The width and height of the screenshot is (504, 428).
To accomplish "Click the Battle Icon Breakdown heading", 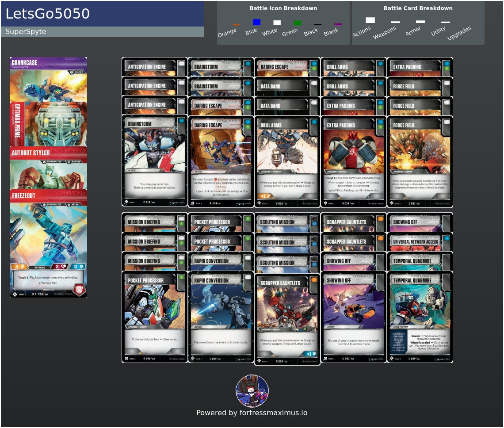I will [x=283, y=8].
